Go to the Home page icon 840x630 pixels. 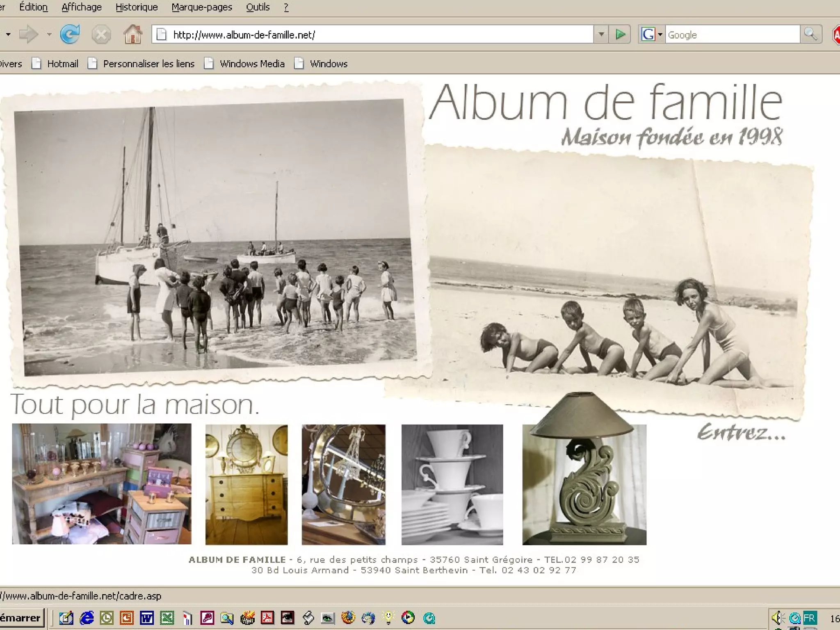tap(132, 34)
